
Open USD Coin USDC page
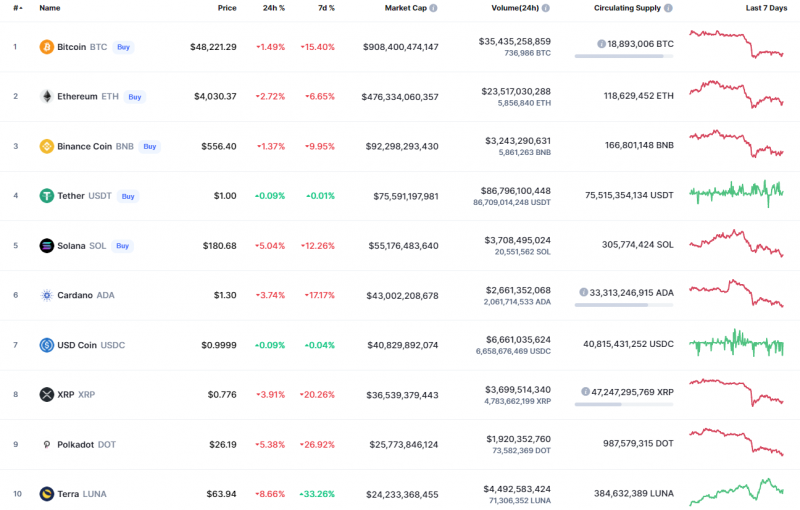pyautogui.click(x=91, y=345)
